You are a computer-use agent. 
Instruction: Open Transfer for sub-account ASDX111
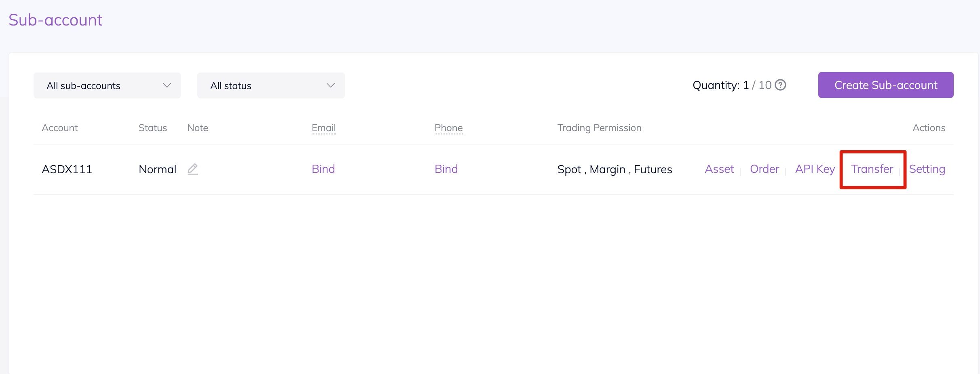pyautogui.click(x=872, y=169)
